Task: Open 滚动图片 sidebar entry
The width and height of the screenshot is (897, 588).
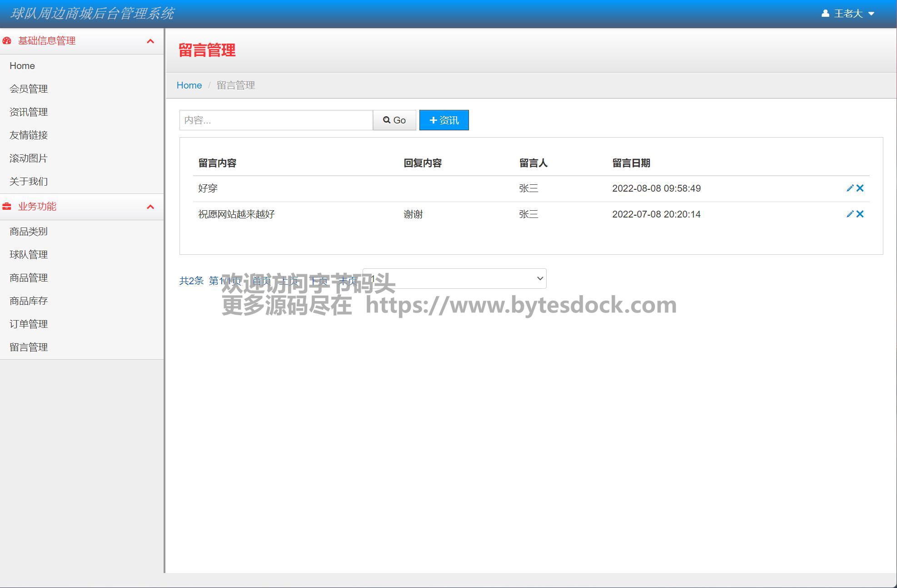Action: coord(29,158)
